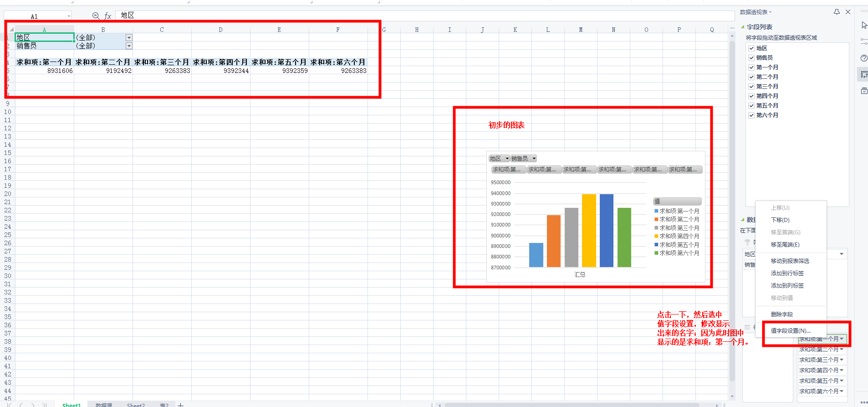Go to the previous sheet tab arrow

click(x=21, y=404)
